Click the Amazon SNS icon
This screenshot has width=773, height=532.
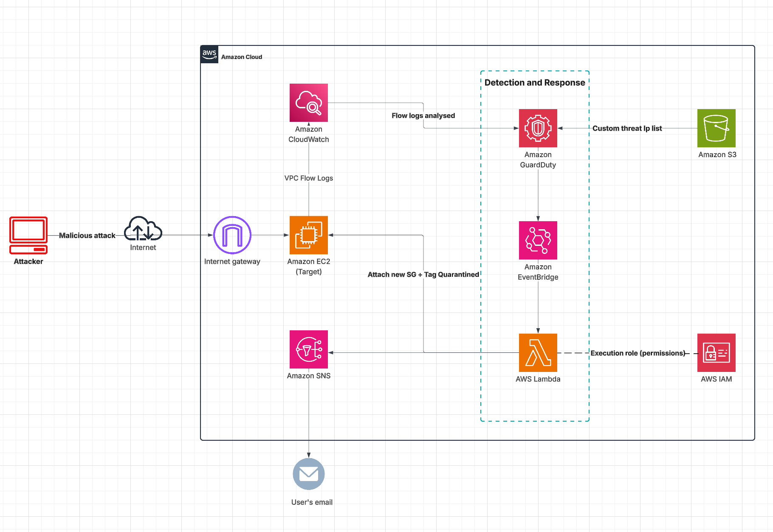309,349
